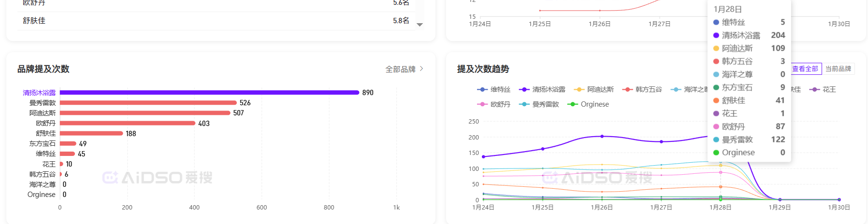
Task: Open the 全部品牌 link
Action: [400, 69]
